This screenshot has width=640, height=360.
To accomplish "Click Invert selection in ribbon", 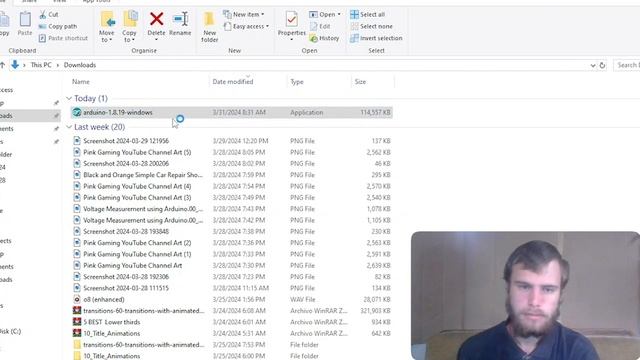I will (x=376, y=38).
